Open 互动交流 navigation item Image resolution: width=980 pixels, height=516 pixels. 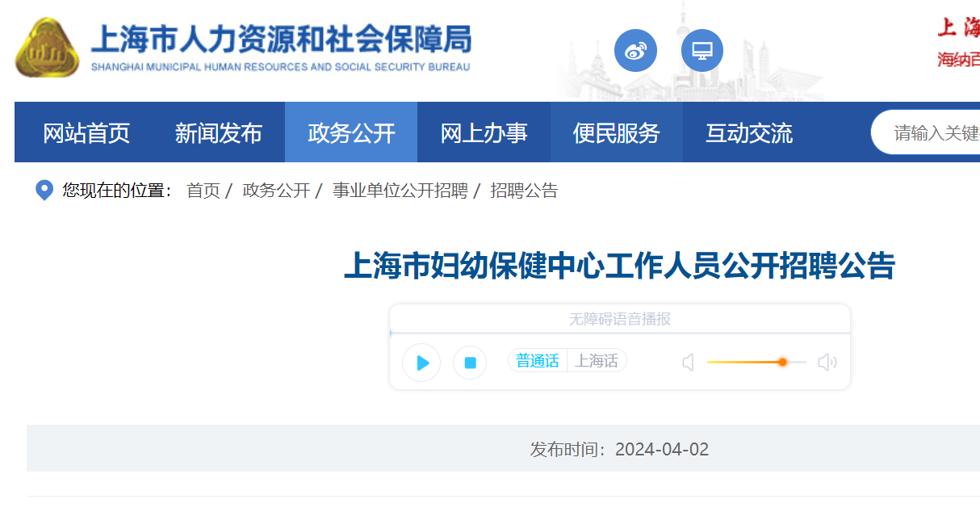[748, 132]
